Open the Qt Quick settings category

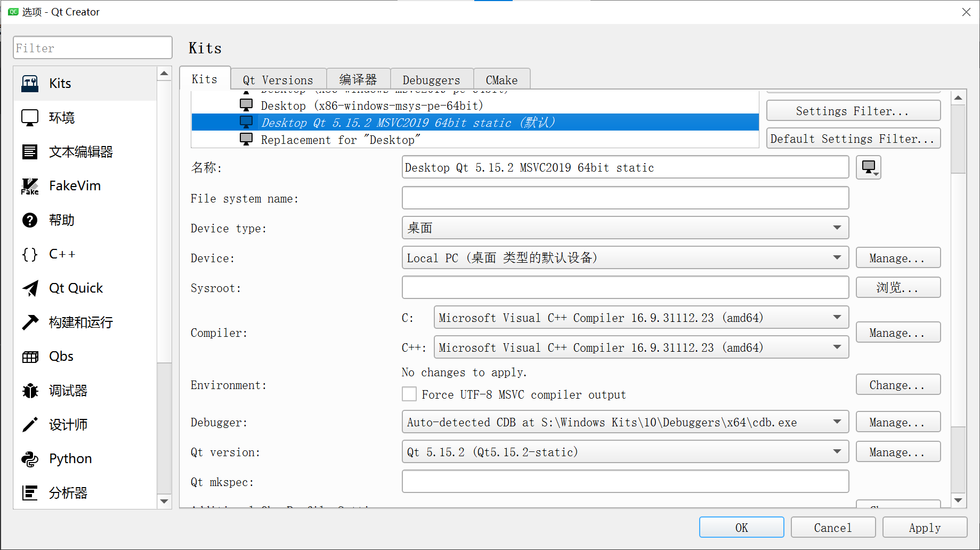pyautogui.click(x=85, y=288)
